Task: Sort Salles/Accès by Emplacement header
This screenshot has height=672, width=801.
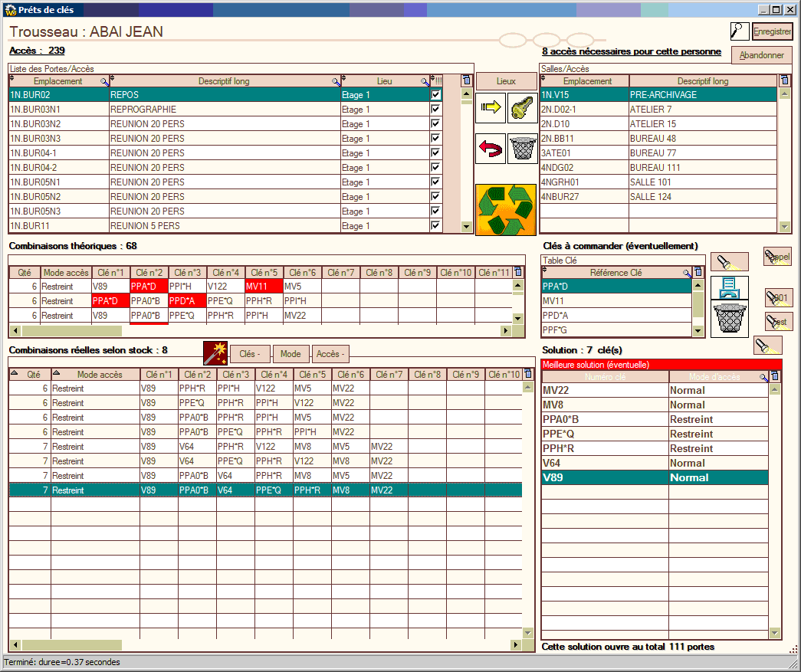Action: click(584, 81)
